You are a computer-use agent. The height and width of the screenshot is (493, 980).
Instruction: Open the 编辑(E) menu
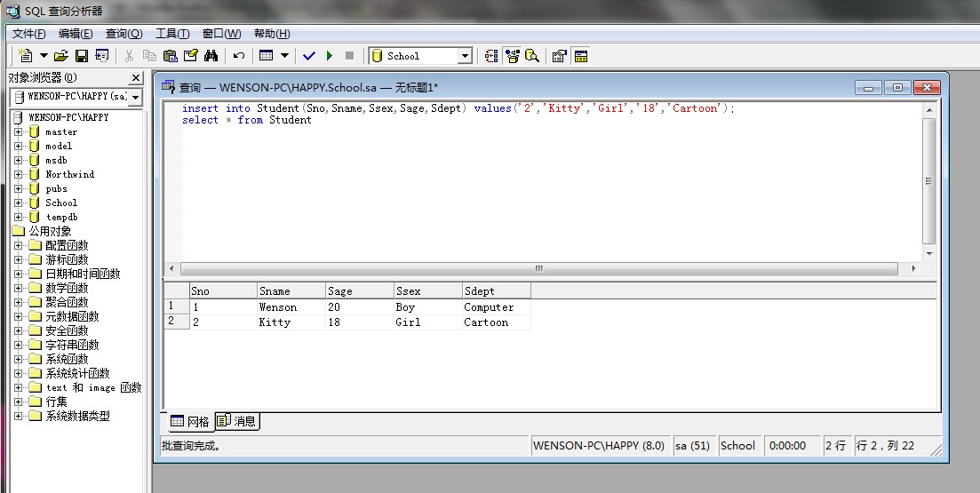click(x=76, y=34)
